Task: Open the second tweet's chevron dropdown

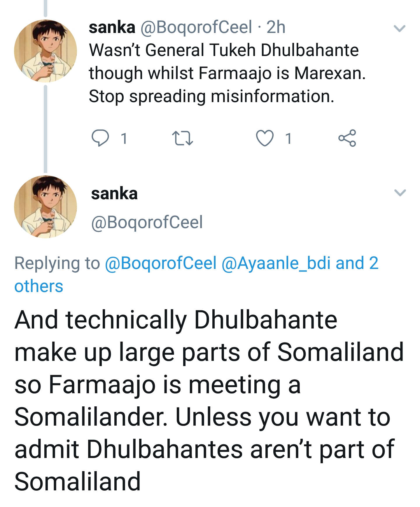Action: tap(400, 193)
